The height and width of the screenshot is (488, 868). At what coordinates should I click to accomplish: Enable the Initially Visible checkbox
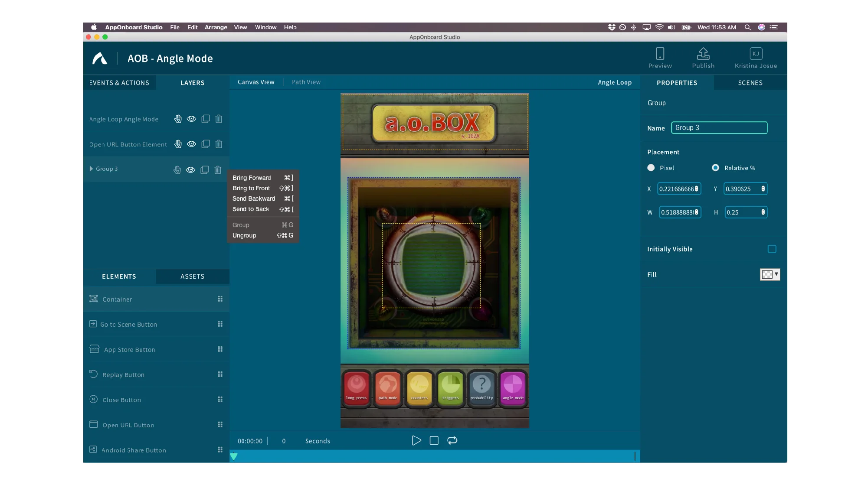[x=772, y=249]
